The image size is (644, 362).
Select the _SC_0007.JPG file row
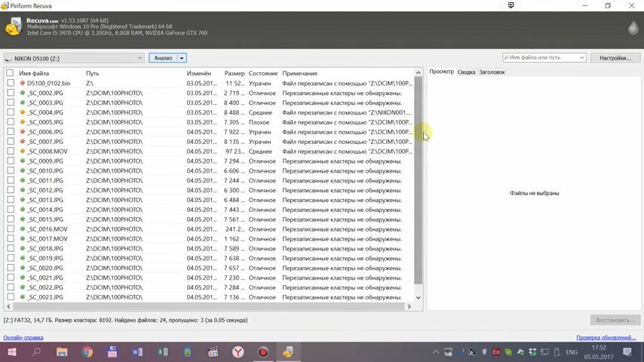pyautogui.click(x=210, y=141)
